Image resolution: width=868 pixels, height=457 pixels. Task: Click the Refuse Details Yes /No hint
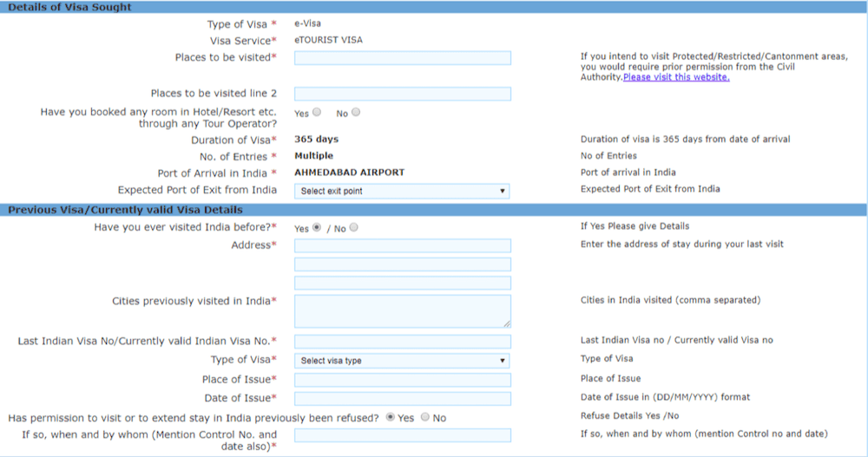(630, 415)
